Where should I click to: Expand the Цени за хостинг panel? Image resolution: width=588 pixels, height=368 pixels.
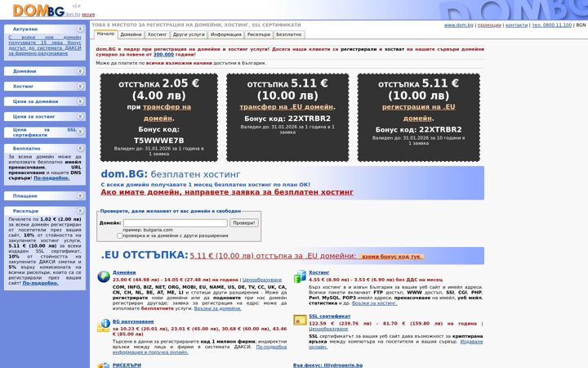[x=80, y=116]
